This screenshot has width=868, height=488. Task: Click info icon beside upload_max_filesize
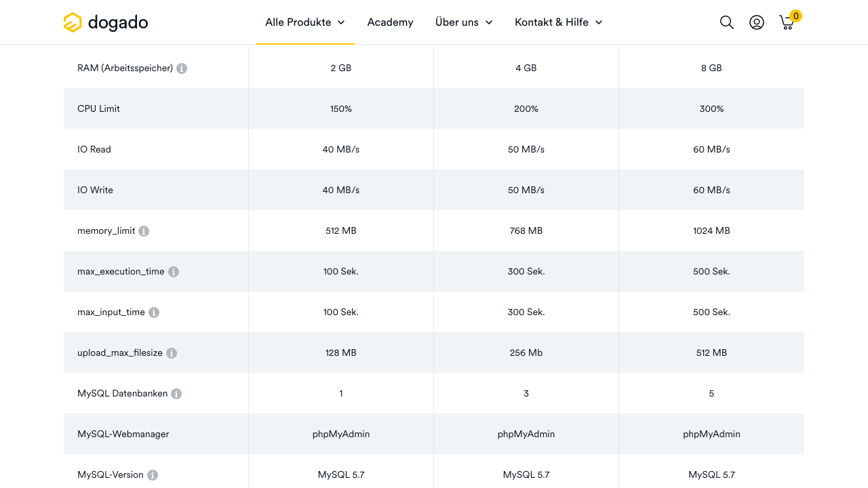[172, 353]
